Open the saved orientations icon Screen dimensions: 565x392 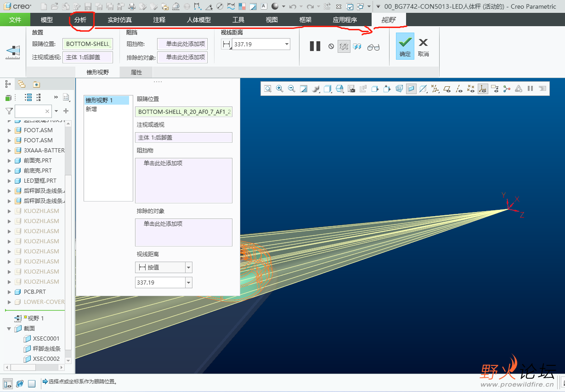pos(339,89)
